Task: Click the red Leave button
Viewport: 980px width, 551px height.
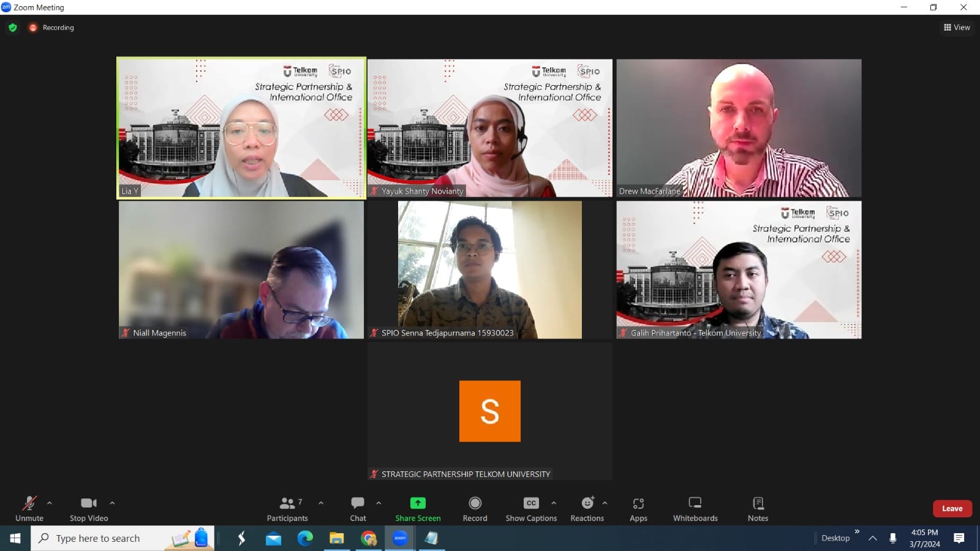Action: click(x=952, y=509)
